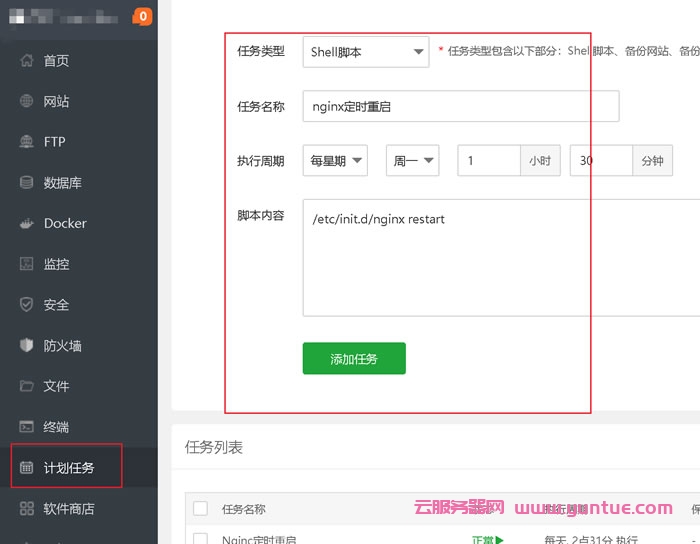
Task: Click the Docker whale icon
Action: [27, 224]
